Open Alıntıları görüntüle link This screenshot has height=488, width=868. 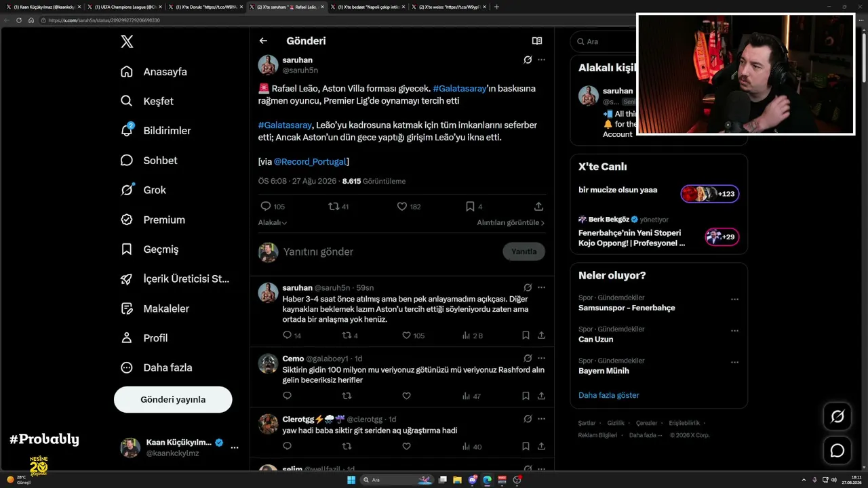coord(511,222)
